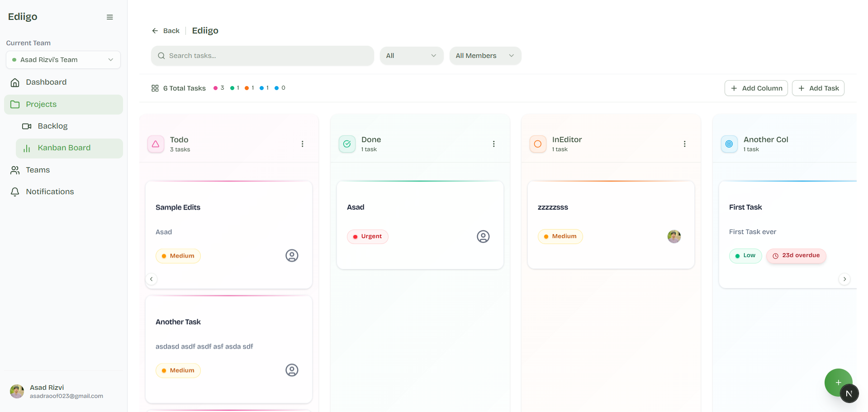This screenshot has width=868, height=412.
Task: Click the blue dot task counter showing 1
Action: 264,88
